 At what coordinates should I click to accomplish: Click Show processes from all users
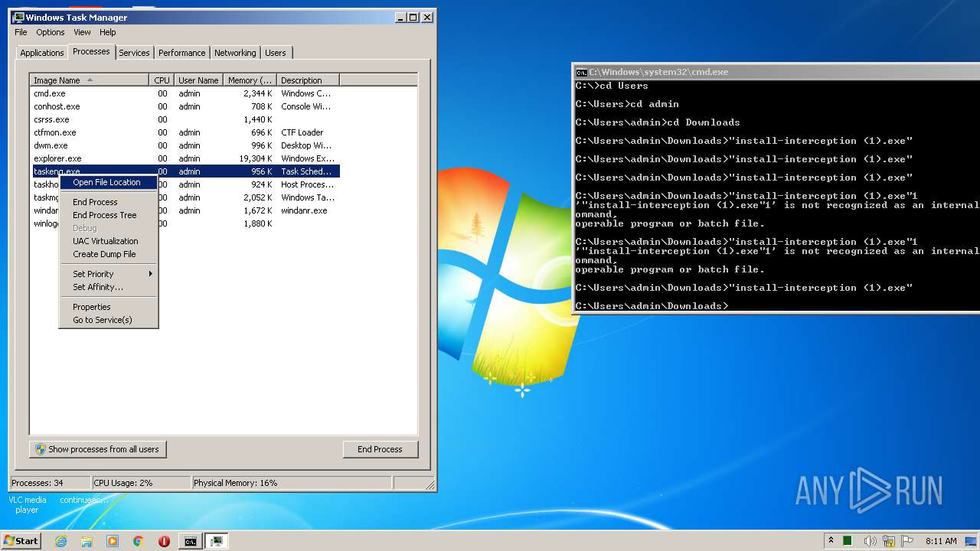pos(97,449)
